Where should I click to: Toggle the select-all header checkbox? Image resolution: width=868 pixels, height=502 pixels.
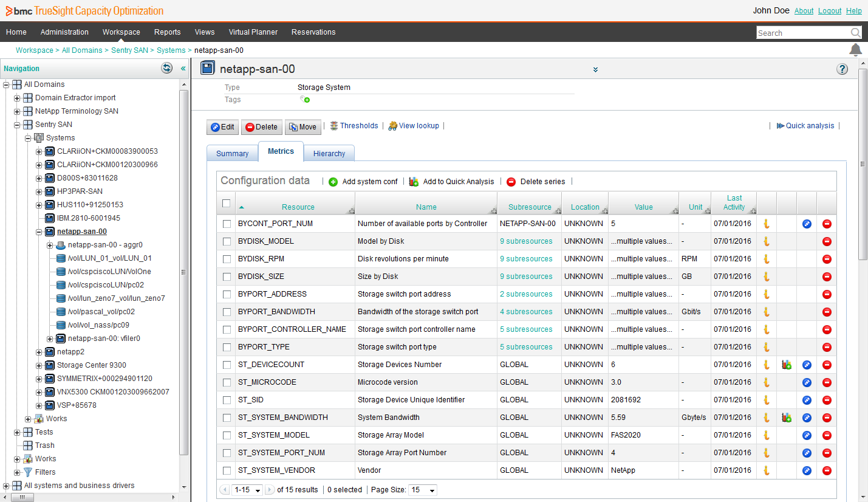227,204
